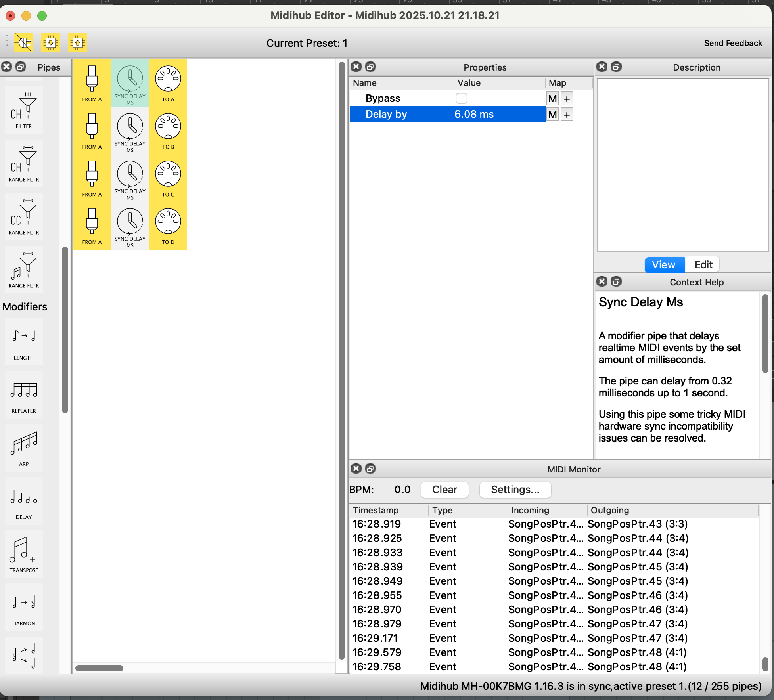774x700 pixels.
Task: Click the M map button for Delay by
Action: pyautogui.click(x=552, y=115)
